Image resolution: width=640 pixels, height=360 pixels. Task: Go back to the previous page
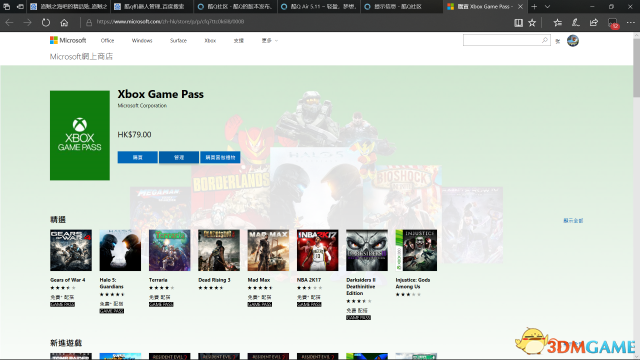[x=9, y=22]
